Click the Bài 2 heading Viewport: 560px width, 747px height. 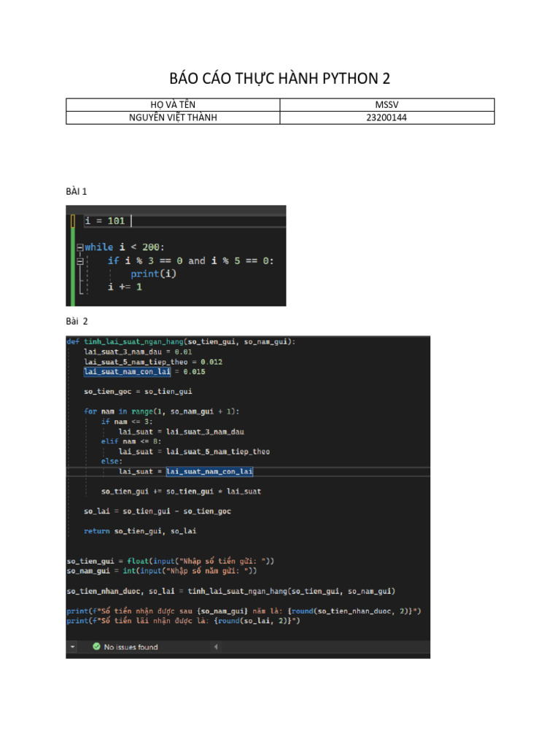(x=77, y=322)
